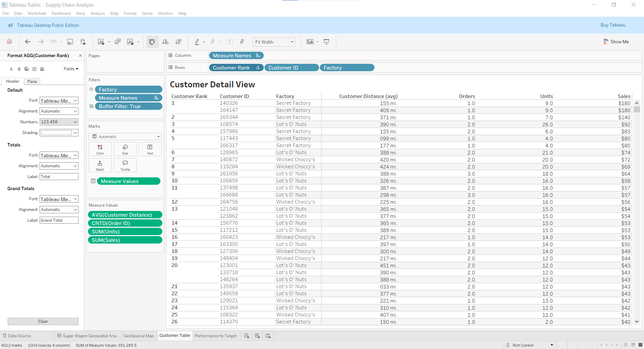Click the Show/Hide Cards icon
The image size is (644, 349).
[310, 42]
